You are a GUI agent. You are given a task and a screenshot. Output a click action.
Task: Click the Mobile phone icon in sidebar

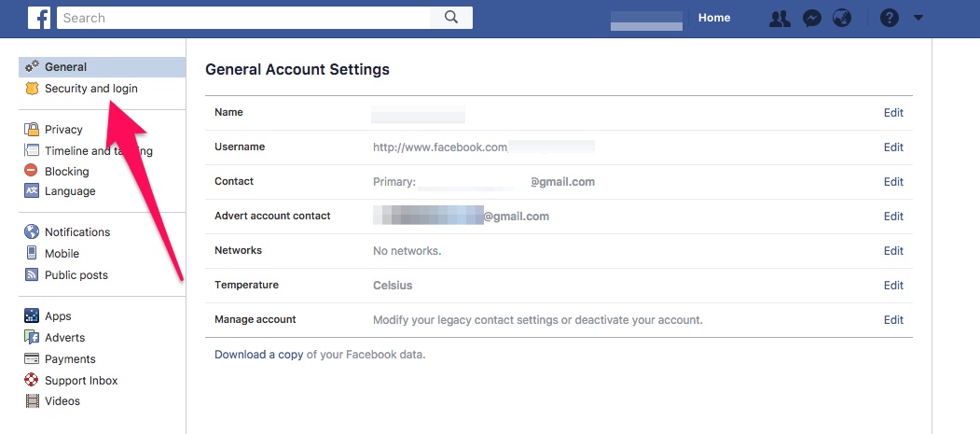(32, 253)
